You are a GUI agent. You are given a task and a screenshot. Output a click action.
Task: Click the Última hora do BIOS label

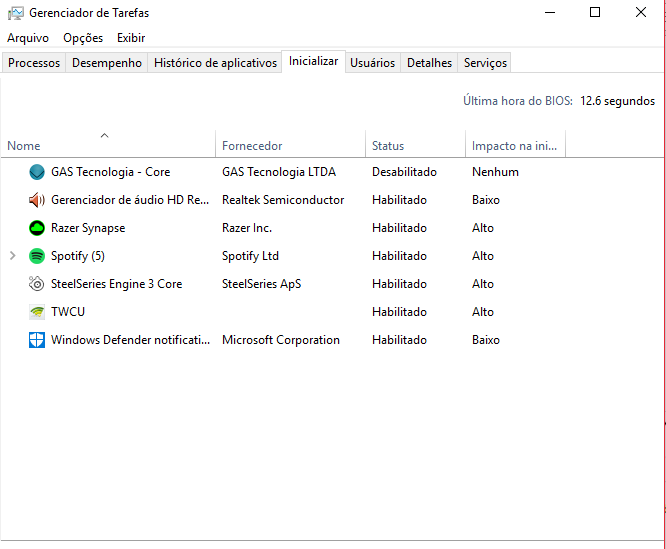click(518, 101)
